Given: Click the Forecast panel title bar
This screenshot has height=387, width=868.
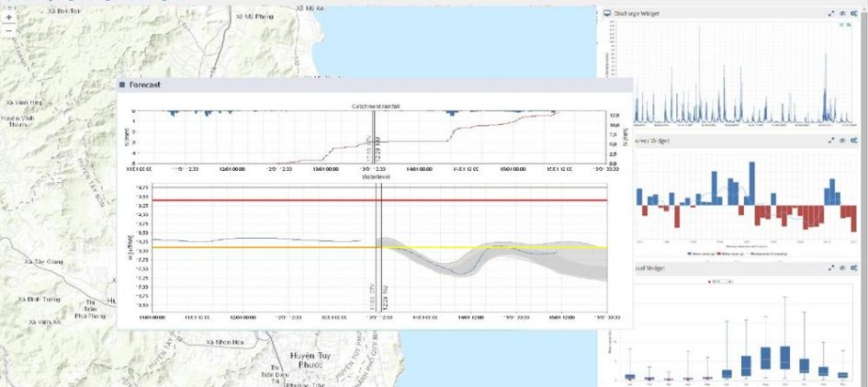Looking at the screenshot, I should (x=367, y=85).
